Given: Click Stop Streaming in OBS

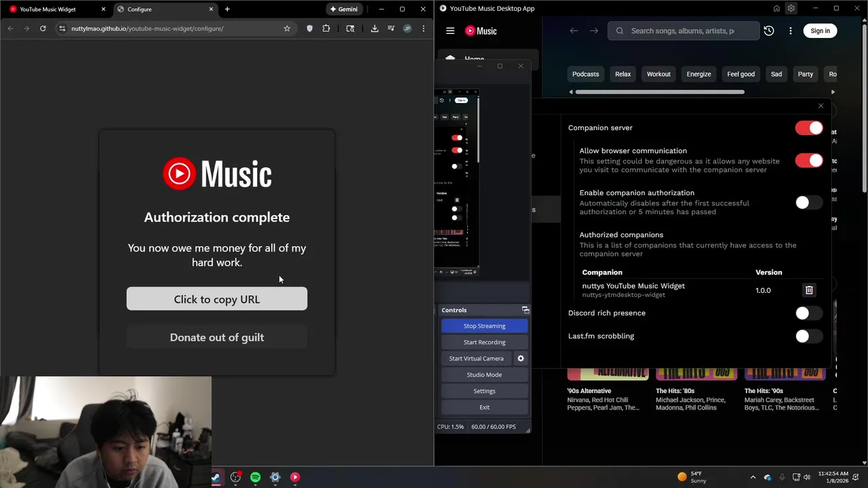Looking at the screenshot, I should pos(484,326).
